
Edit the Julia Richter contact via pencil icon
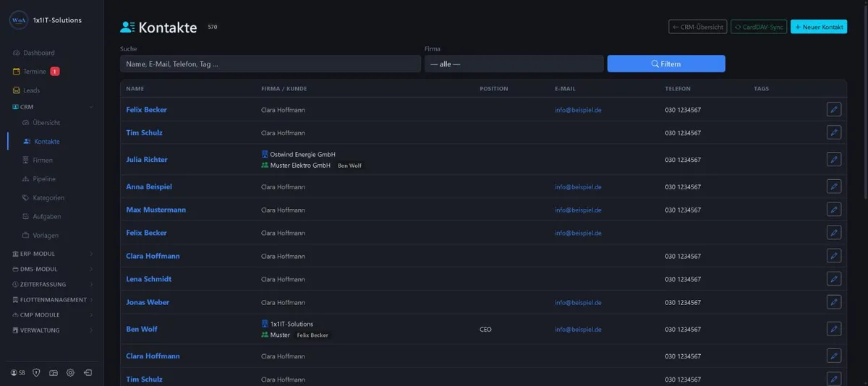(x=834, y=159)
